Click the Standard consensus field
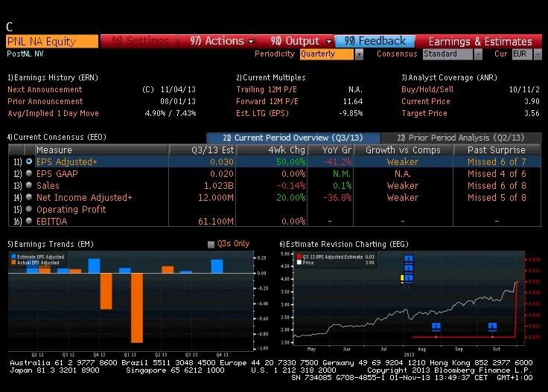548x392 pixels. [447, 54]
